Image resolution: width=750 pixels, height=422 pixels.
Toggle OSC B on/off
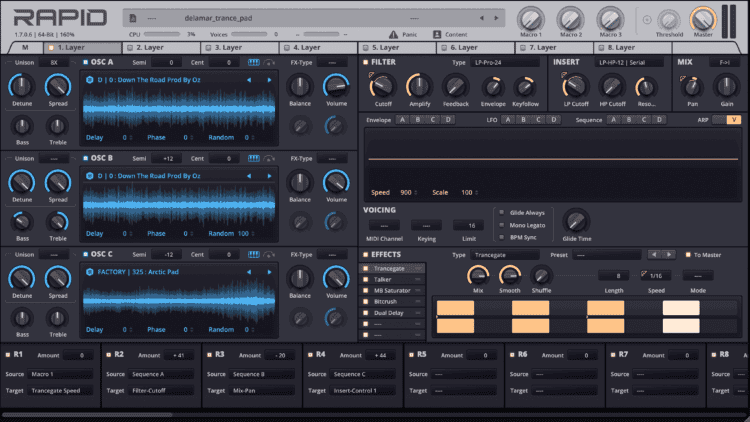click(x=86, y=158)
